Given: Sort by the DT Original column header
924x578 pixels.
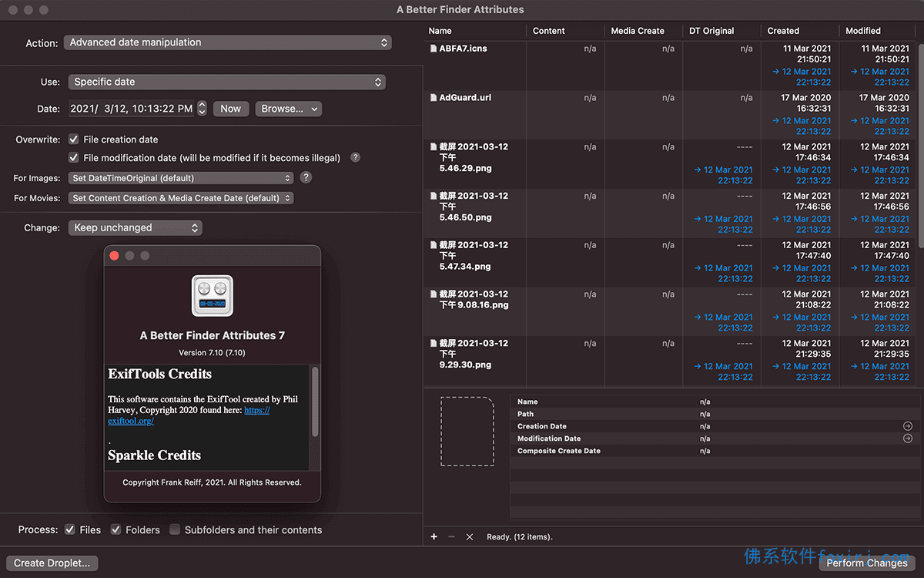Looking at the screenshot, I should click(711, 31).
